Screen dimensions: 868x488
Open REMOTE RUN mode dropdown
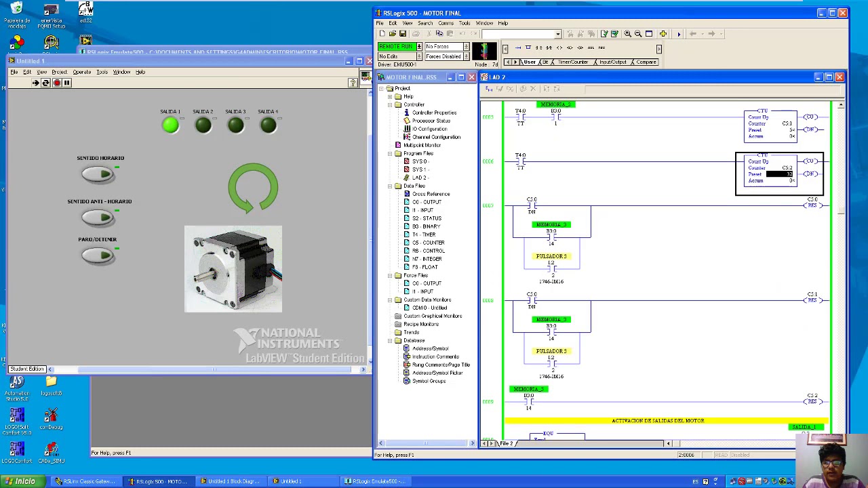pos(419,47)
